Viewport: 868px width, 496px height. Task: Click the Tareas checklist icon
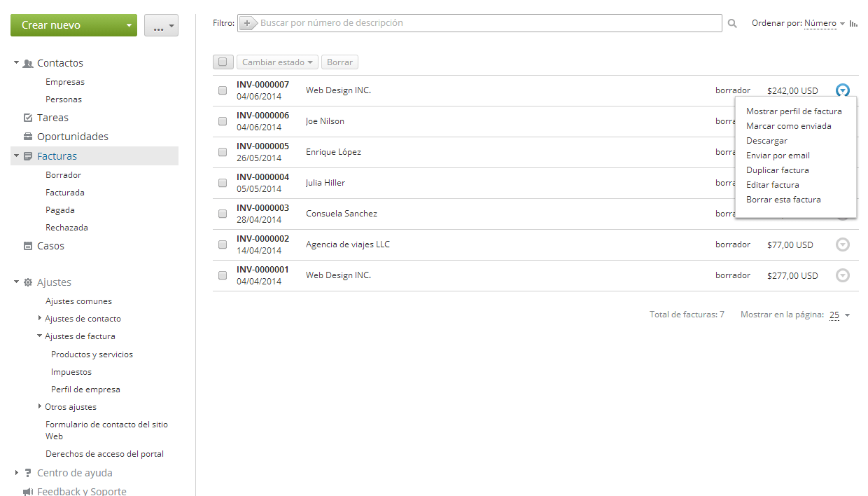pyautogui.click(x=28, y=118)
